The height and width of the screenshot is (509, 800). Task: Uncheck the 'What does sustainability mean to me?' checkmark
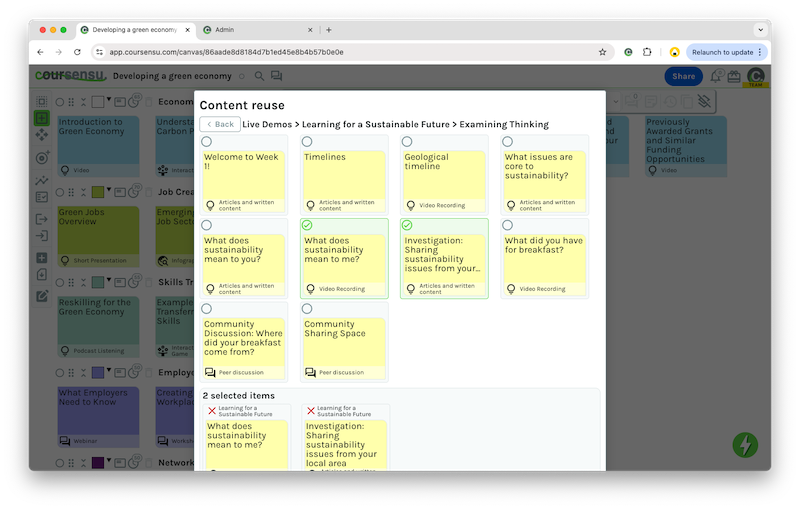click(x=306, y=226)
